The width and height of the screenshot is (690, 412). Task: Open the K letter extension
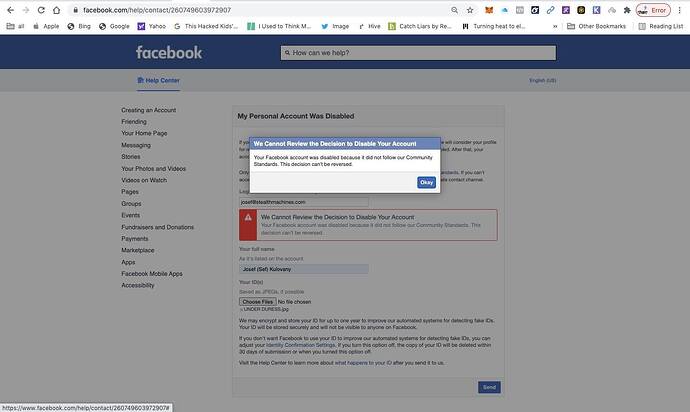596,10
